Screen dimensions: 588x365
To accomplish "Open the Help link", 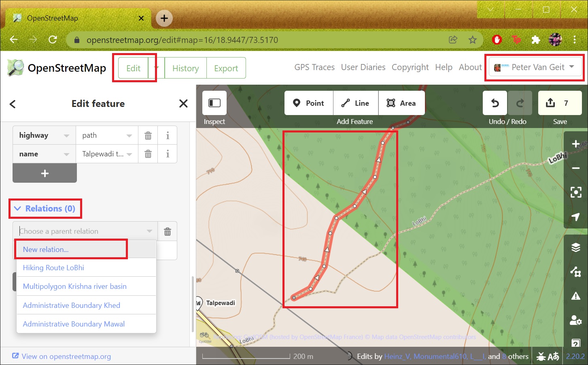I will coord(444,67).
